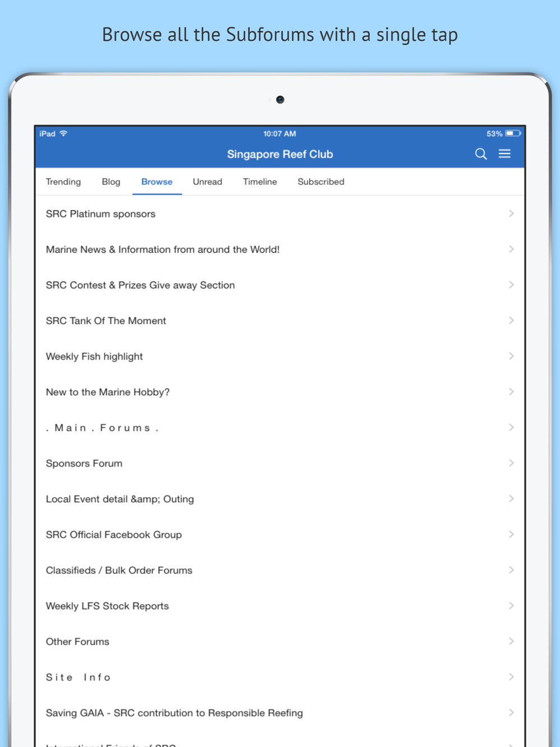This screenshot has height=747, width=560.
Task: Expand chevron for Other Forums
Action: (511, 641)
